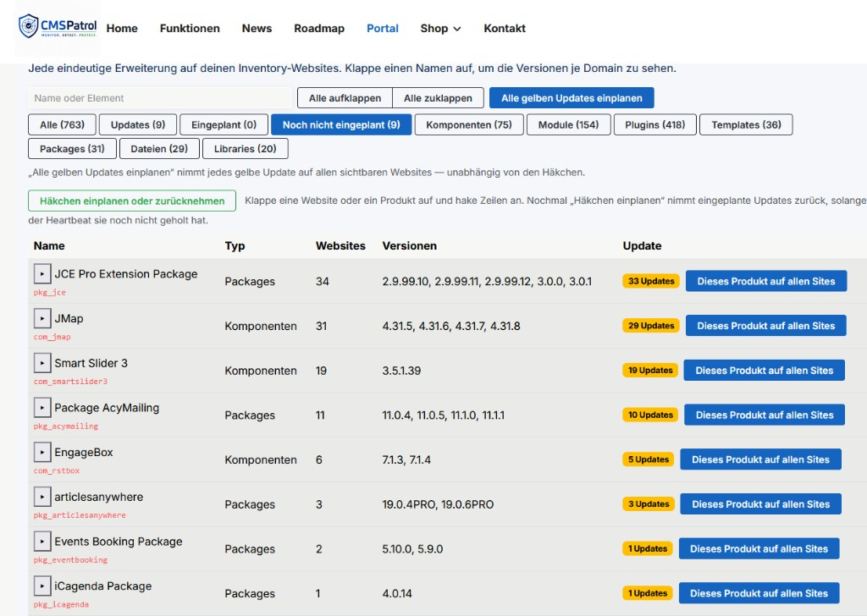Click Häkchen einplanen oder zurücknehmen
867x616 pixels.
(132, 201)
